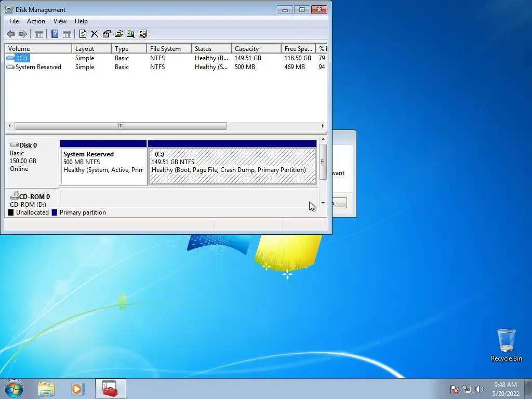Sort by Free Space column header
The width and height of the screenshot is (532, 399).
pos(298,48)
